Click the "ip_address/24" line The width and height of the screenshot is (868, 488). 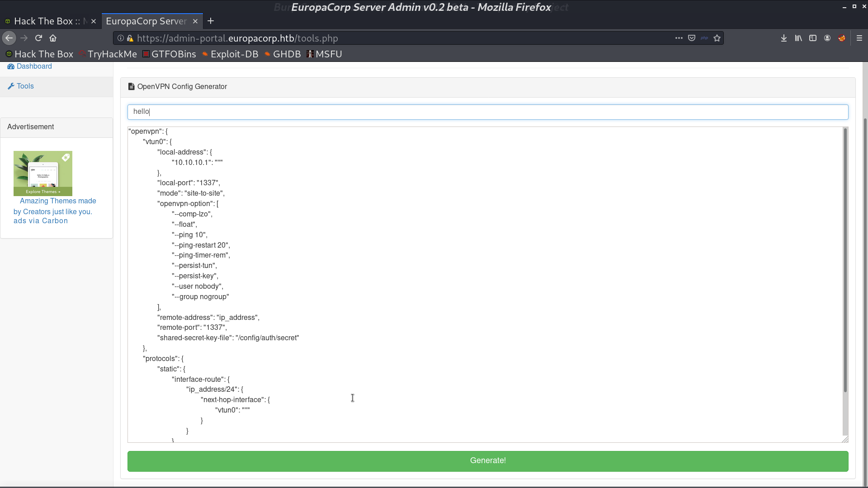tap(215, 389)
